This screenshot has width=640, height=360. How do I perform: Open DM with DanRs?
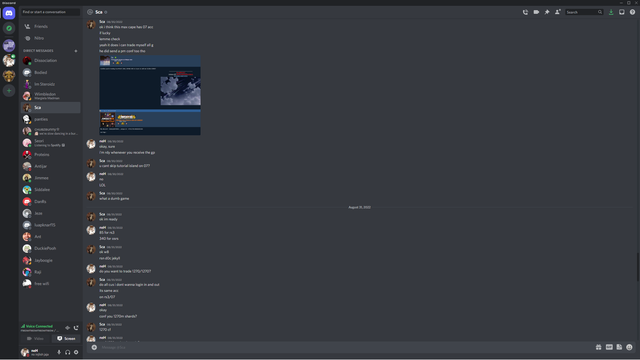[51, 202]
